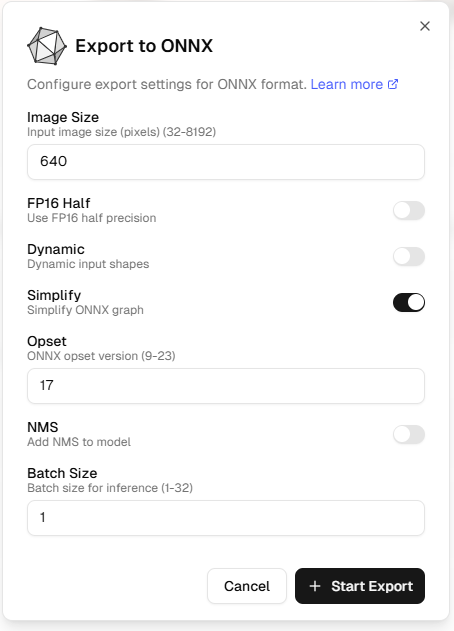Viewport: 454px width, 631px height.
Task: Enable the NMS toggle switch
Action: pyautogui.click(x=409, y=434)
